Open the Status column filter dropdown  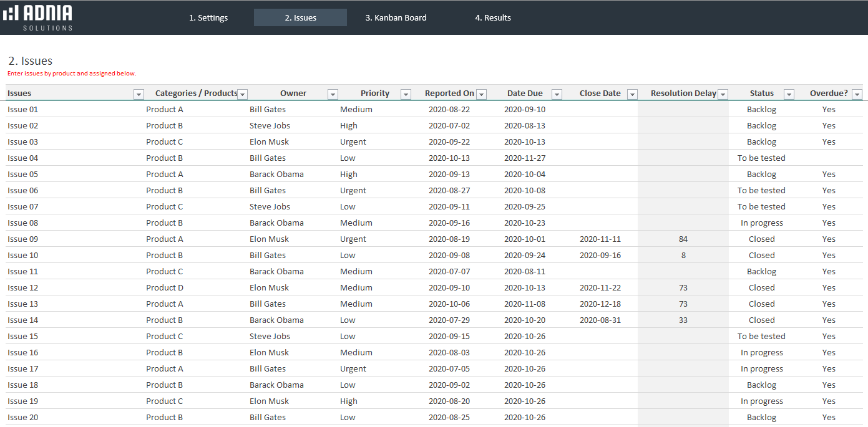789,94
